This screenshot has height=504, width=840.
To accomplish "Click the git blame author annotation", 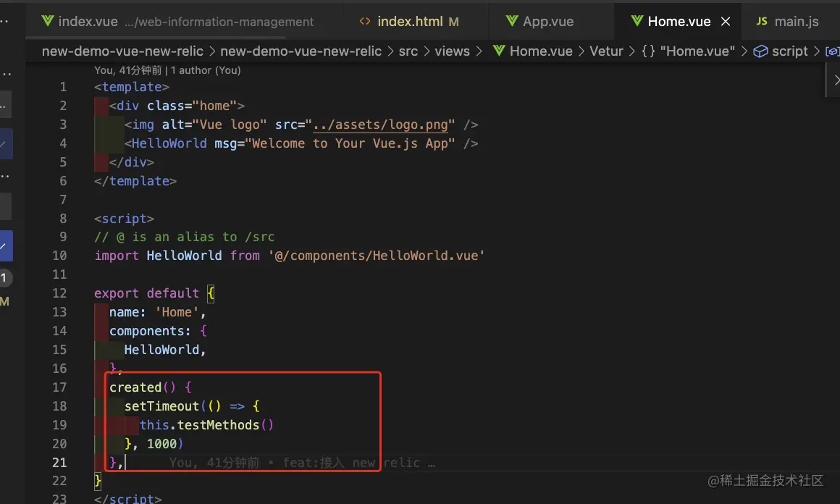I will click(167, 70).
